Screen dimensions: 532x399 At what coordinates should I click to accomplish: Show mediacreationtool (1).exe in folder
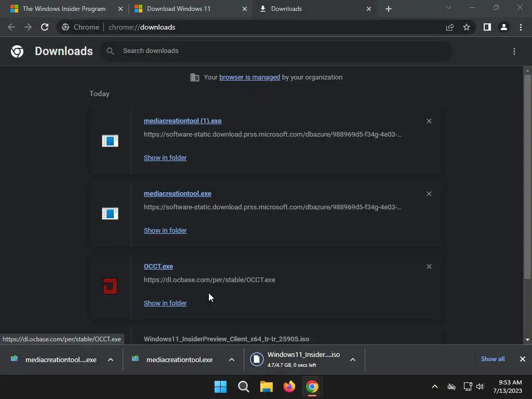click(x=165, y=158)
